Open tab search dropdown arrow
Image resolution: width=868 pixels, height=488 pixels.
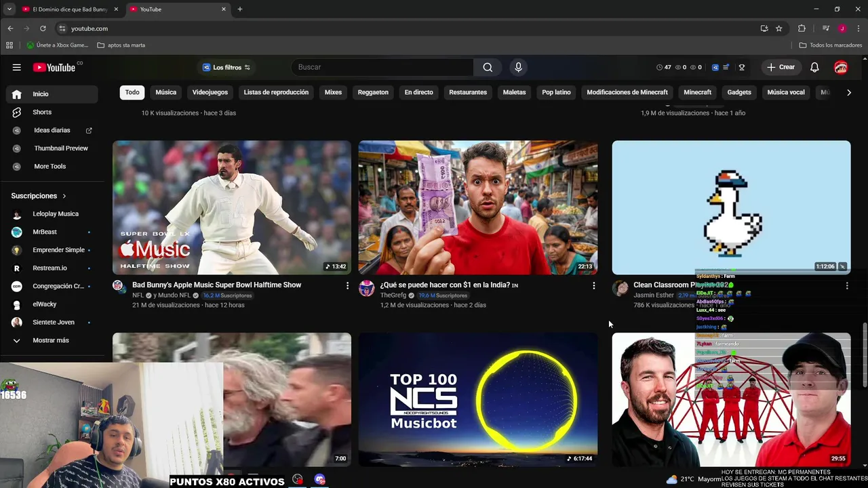pos(9,9)
